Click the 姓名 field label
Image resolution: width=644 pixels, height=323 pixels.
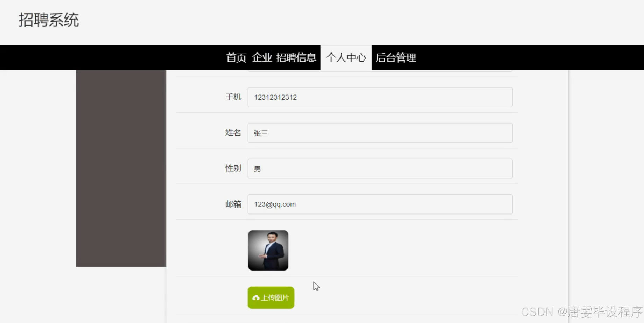[233, 133]
